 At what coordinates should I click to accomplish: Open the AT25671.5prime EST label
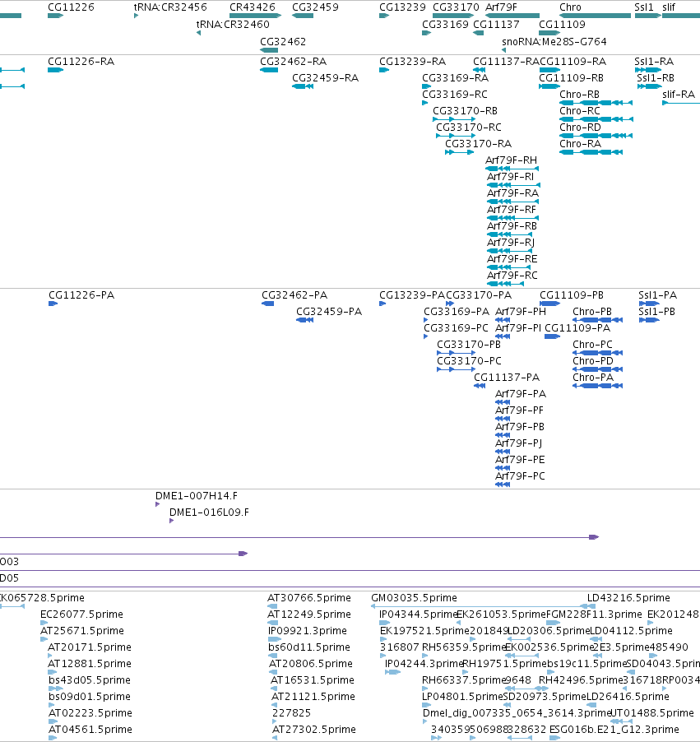pyautogui.click(x=82, y=631)
